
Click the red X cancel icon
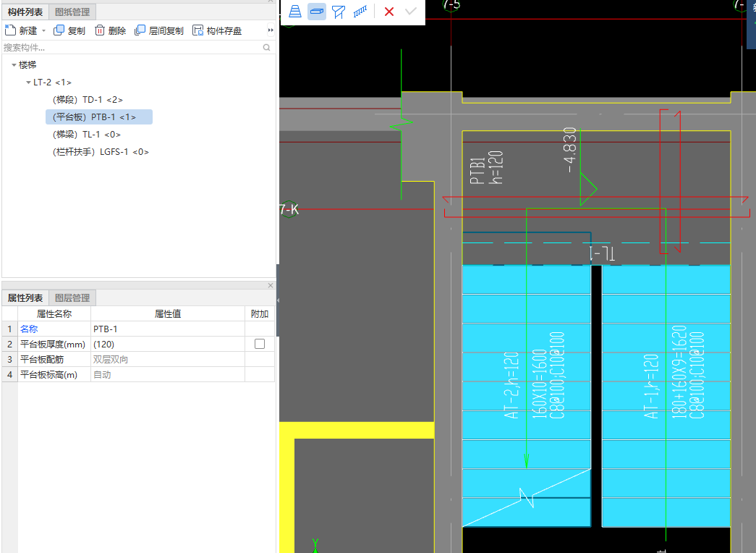389,11
